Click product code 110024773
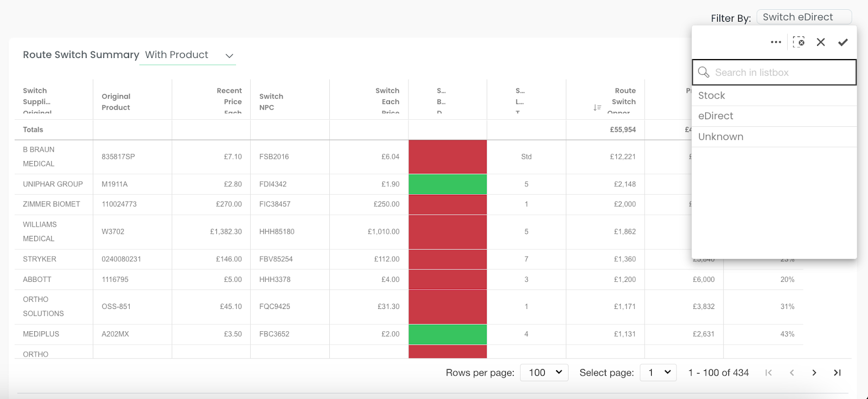 pos(119,204)
